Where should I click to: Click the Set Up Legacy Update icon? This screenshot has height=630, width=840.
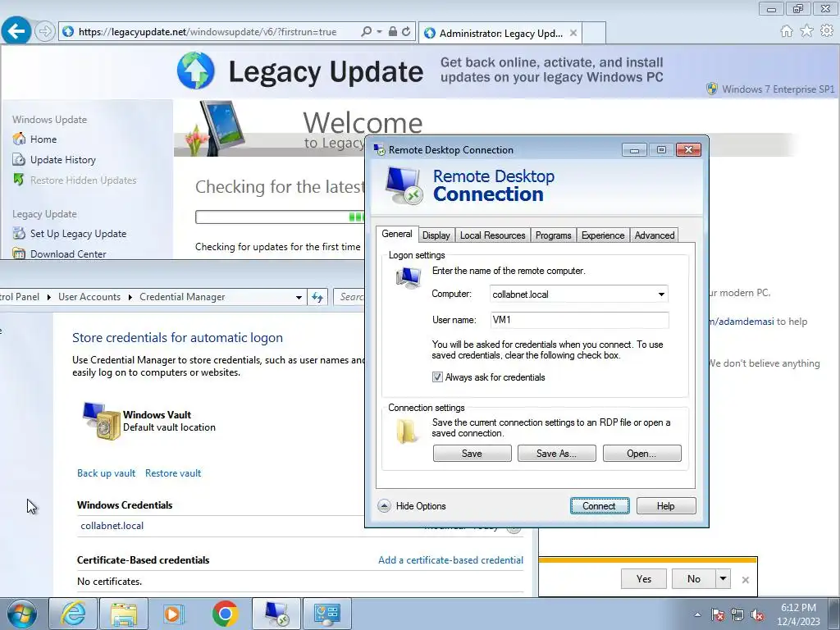19,233
